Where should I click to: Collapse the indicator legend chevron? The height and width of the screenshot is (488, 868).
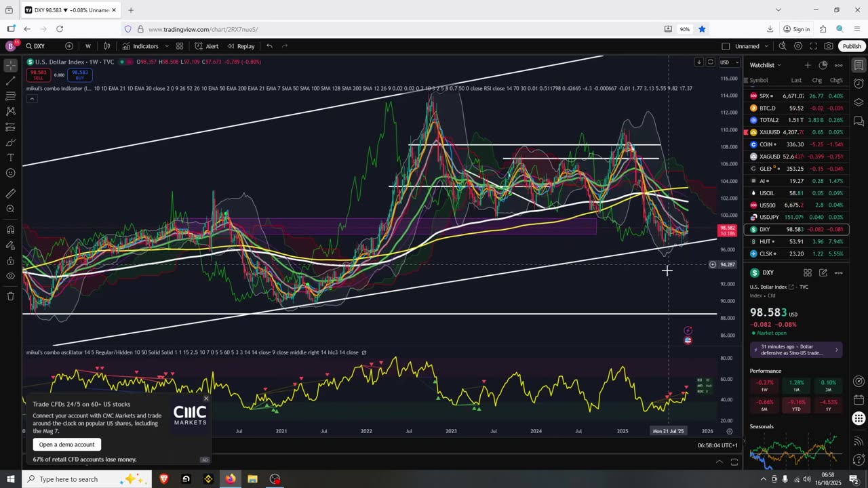[31, 99]
